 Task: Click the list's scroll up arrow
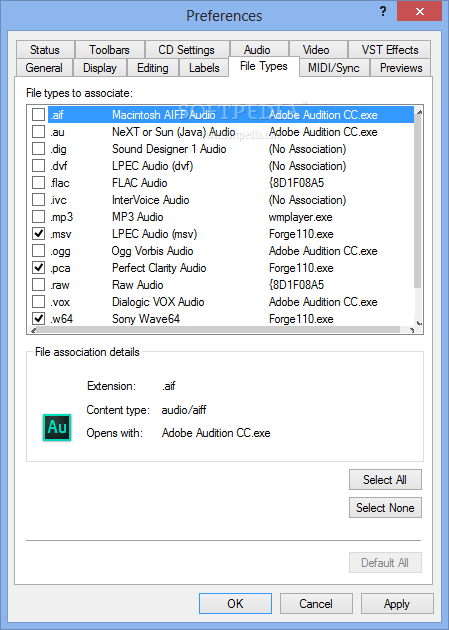click(x=419, y=112)
